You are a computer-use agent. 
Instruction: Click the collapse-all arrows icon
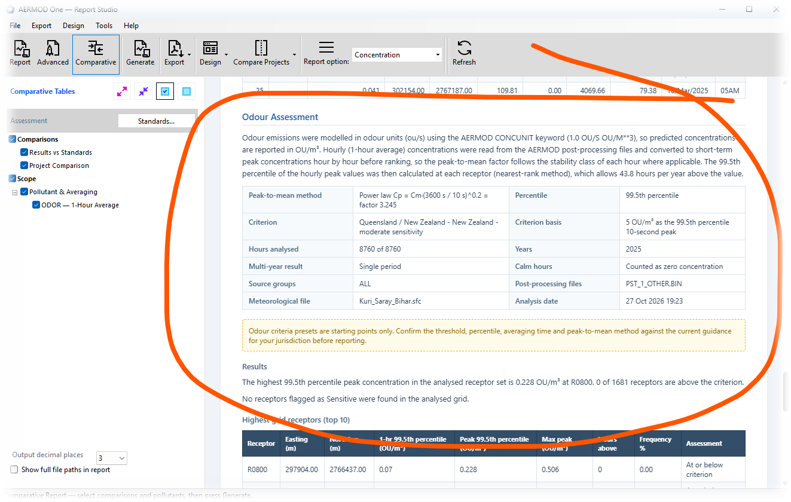tap(144, 91)
